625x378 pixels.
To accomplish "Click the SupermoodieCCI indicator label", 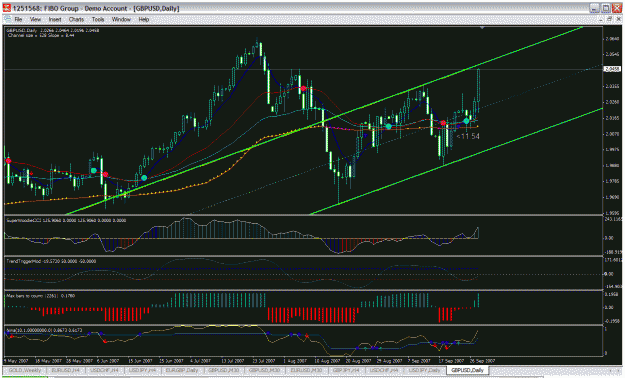I will coord(66,220).
